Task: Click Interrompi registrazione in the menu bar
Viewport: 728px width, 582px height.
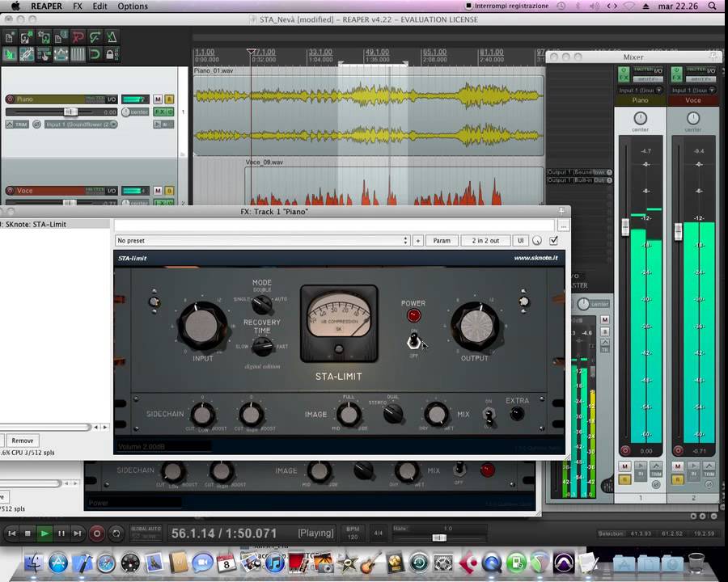Action: pos(507,6)
